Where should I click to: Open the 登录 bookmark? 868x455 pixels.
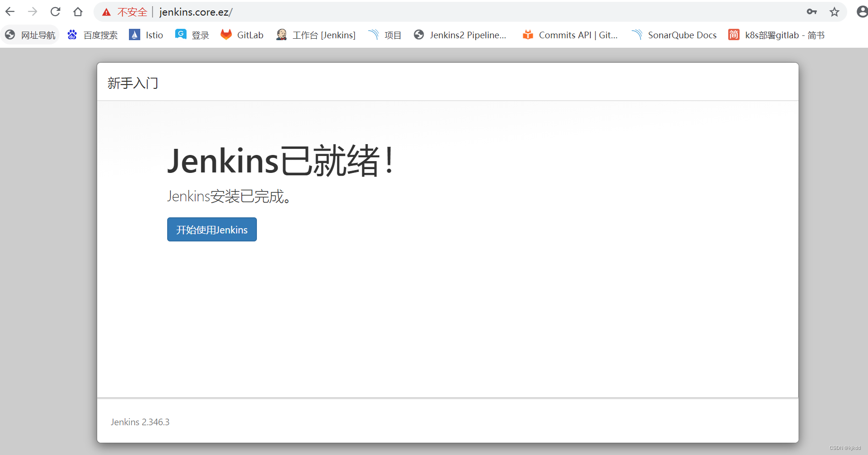click(x=192, y=35)
